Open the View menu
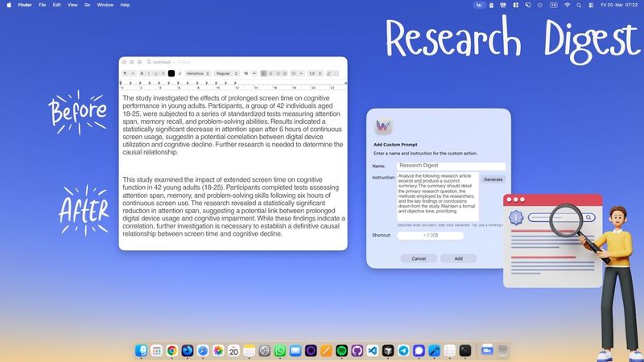 [72, 5]
